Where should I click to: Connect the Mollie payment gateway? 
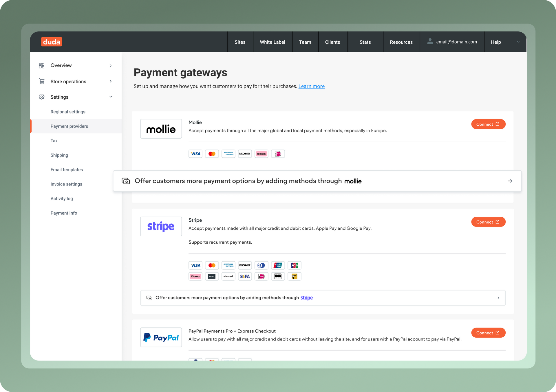click(488, 124)
